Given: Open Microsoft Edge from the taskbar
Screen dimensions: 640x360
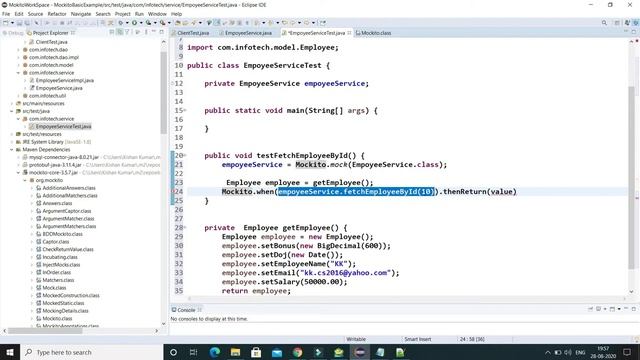Looking at the screenshot, I should [215, 352].
